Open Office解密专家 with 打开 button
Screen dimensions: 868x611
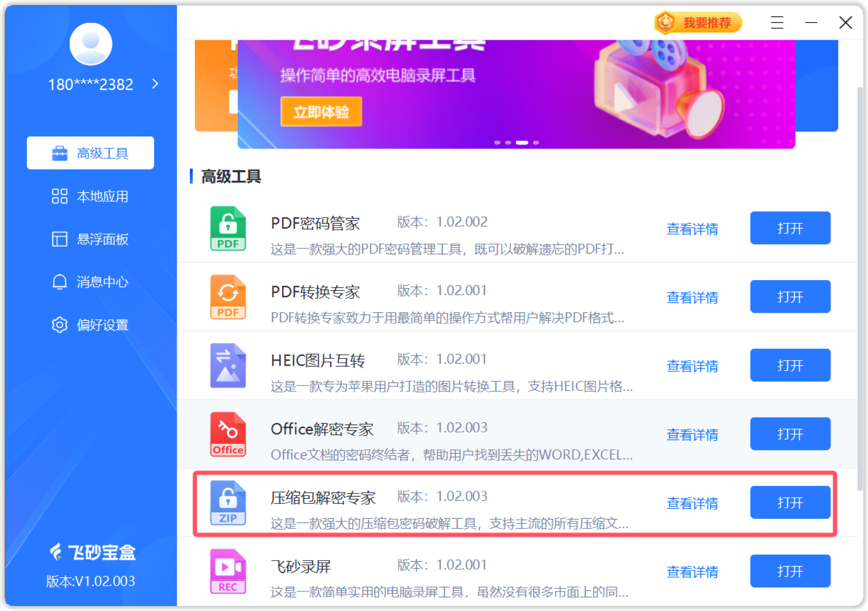(x=790, y=434)
